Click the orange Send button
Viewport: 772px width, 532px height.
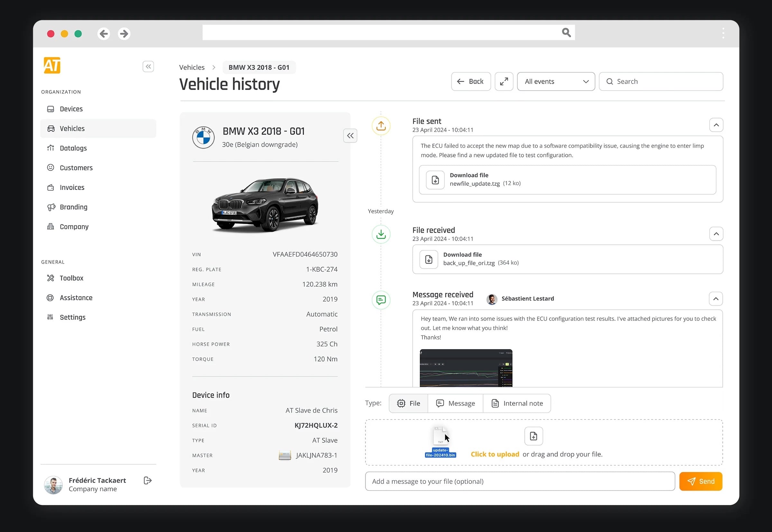pyautogui.click(x=701, y=481)
